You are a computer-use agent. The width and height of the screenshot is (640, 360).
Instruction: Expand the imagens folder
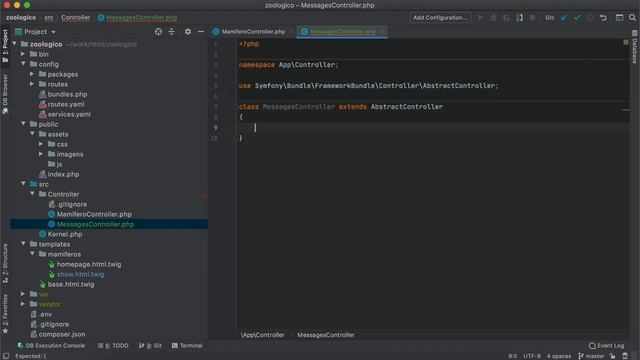coord(41,154)
